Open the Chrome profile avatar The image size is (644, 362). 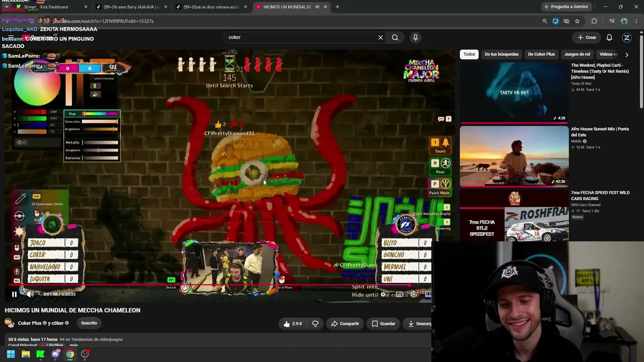coord(624,21)
